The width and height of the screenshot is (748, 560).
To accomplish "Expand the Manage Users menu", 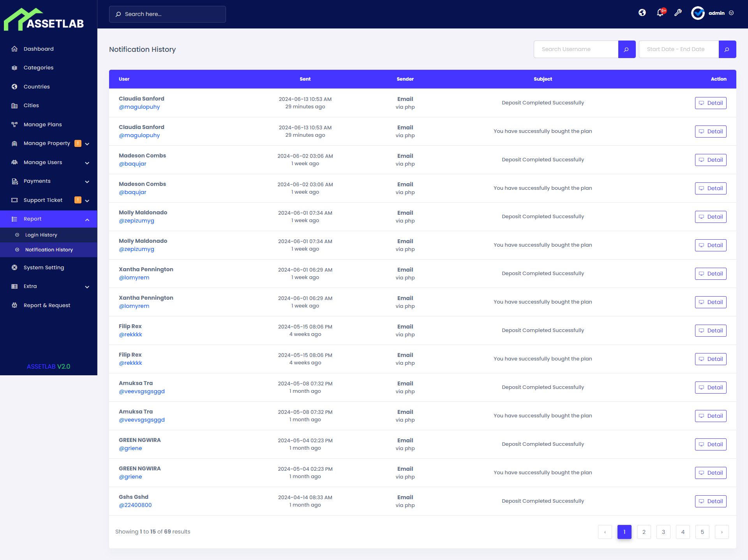I will point(43,163).
